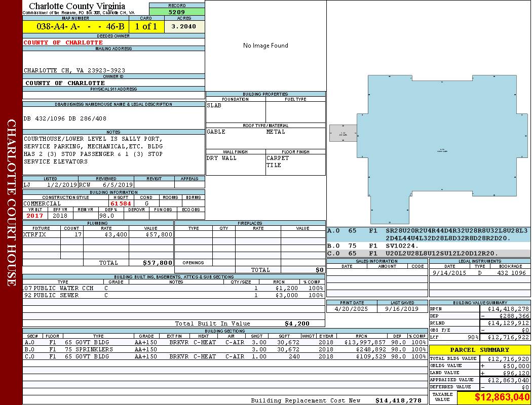Select the small gray sketch section
Screen dimensions: 532x405
[343, 133]
